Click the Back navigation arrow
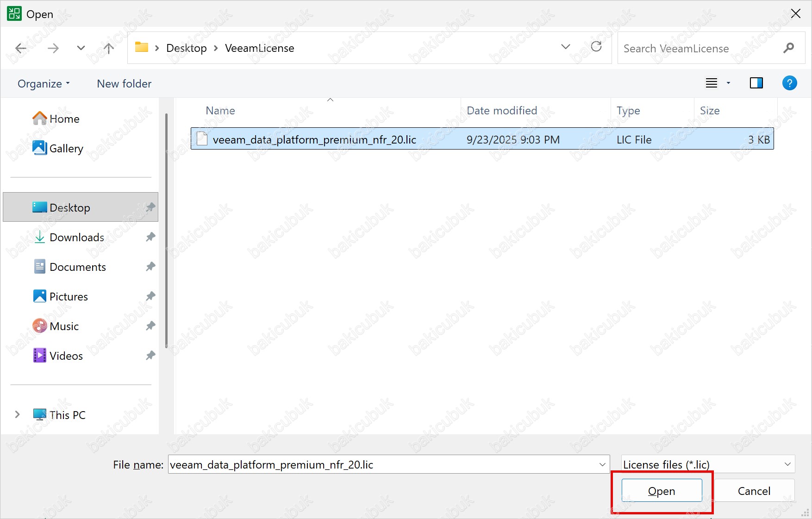The width and height of the screenshot is (812, 519). [x=21, y=48]
